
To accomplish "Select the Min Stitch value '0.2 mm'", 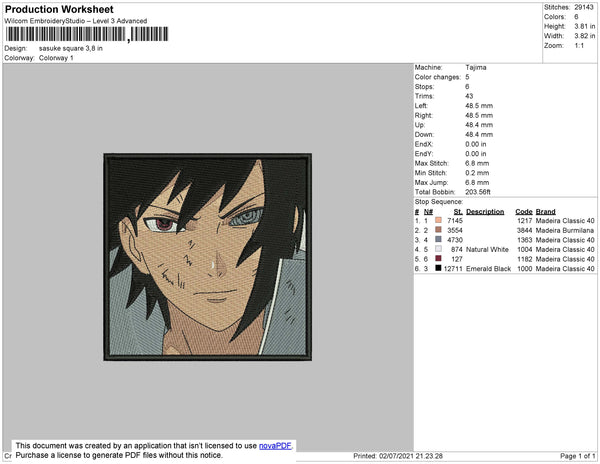I will pos(477,173).
